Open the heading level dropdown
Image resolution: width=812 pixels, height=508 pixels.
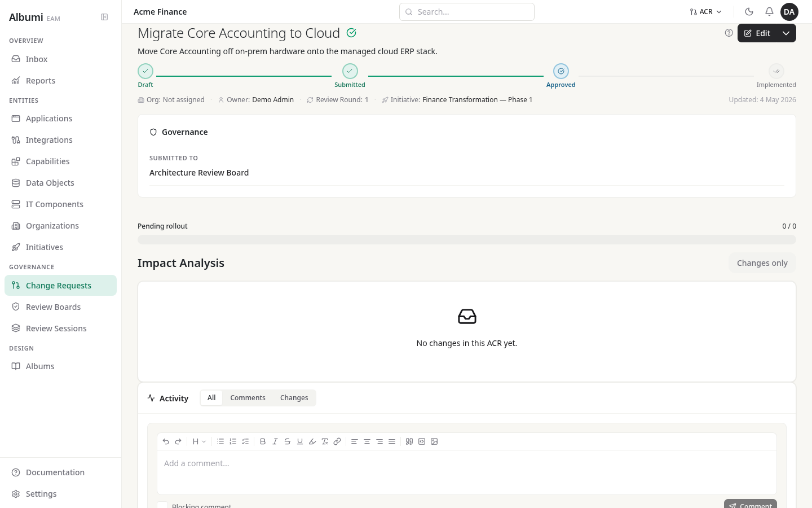click(x=199, y=441)
